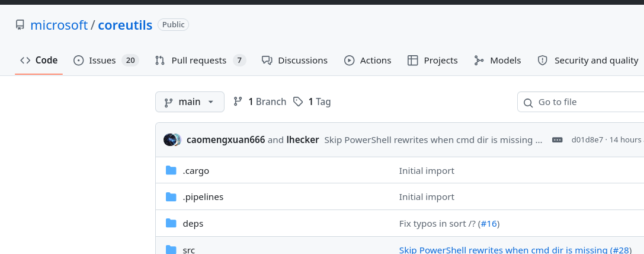The width and height of the screenshot is (644, 254).
Task: Click the .cargo folder icon
Action: coord(171,170)
